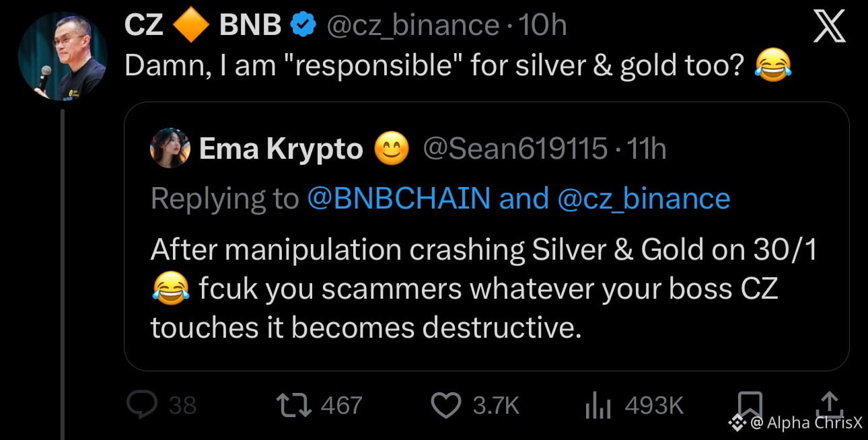868x440 pixels.
Task: Click the blue verified badge
Action: [303, 26]
